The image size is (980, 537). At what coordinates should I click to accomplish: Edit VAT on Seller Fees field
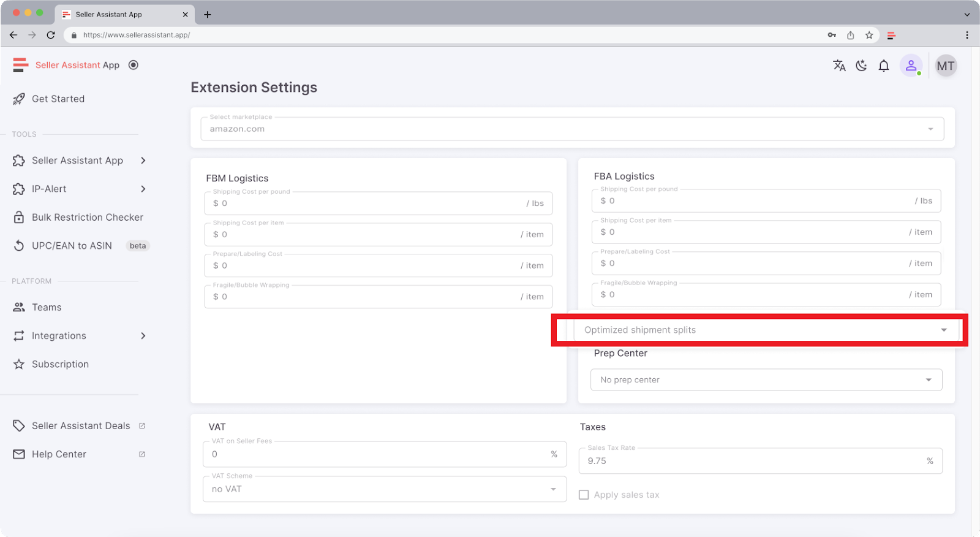click(x=385, y=454)
